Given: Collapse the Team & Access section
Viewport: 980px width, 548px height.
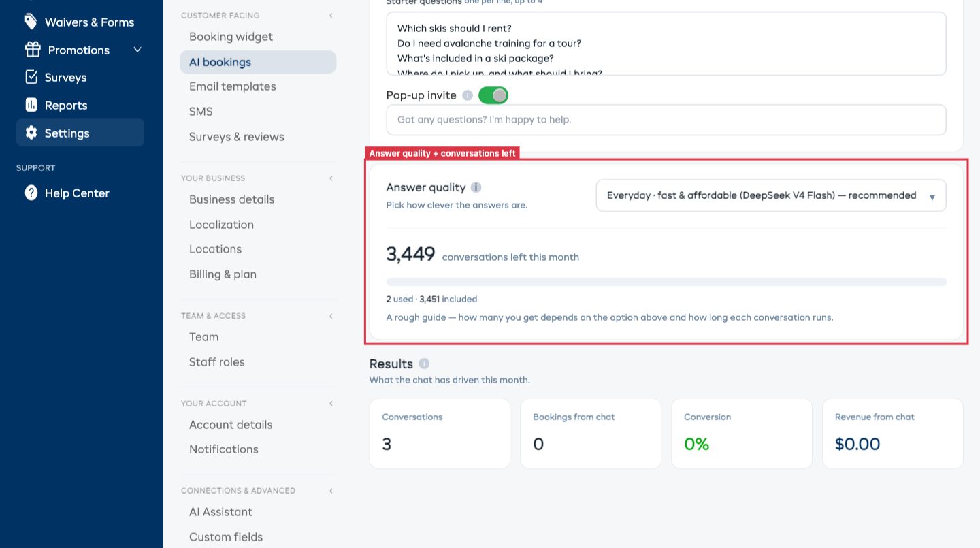Looking at the screenshot, I should [331, 316].
